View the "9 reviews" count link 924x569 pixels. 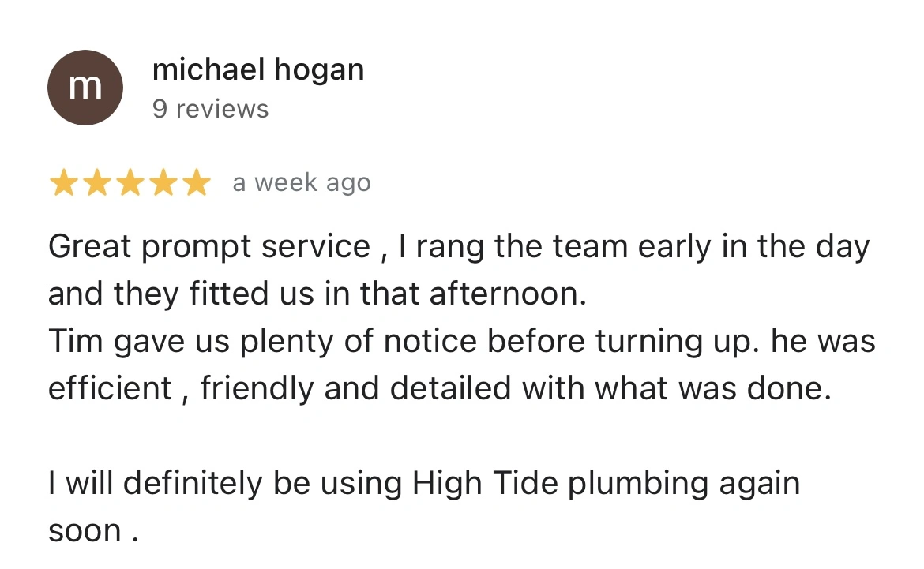pos(210,109)
